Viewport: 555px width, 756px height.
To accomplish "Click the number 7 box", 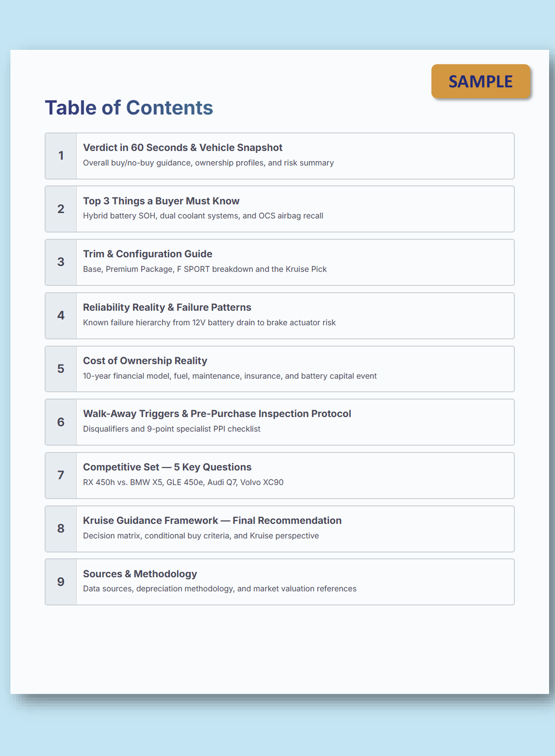I will (61, 475).
